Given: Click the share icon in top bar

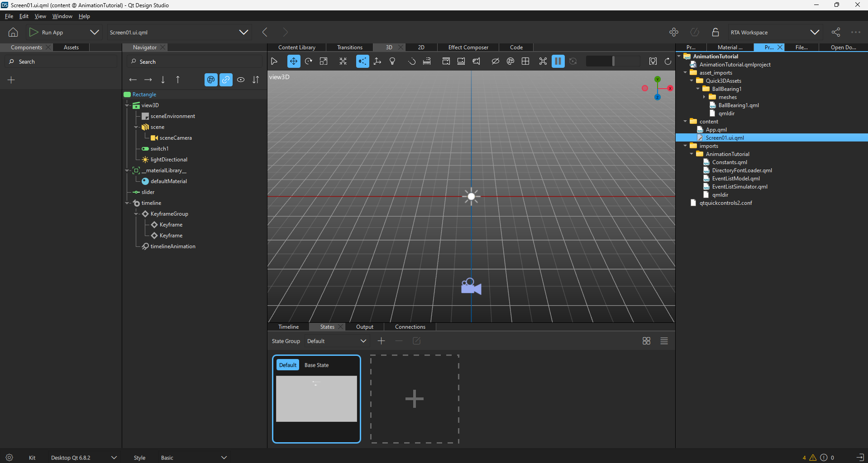Looking at the screenshot, I should point(836,32).
